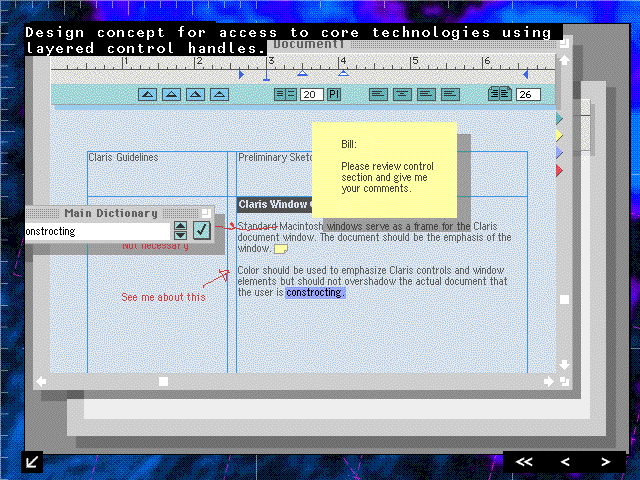Choose the tight line spacing icon

click(280, 95)
